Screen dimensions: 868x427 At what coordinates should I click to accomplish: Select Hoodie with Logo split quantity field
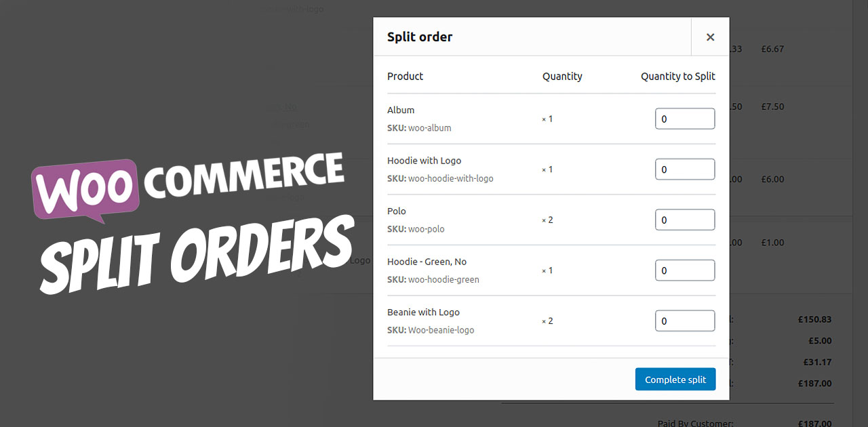tap(684, 169)
